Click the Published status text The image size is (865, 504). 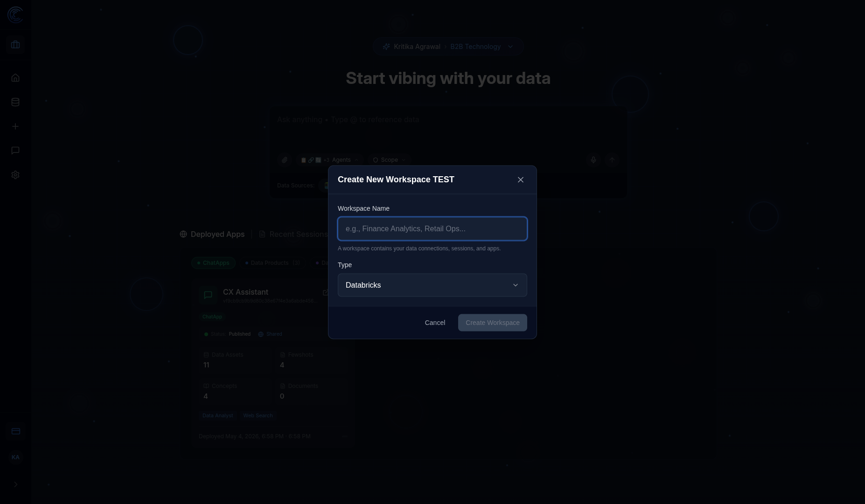(240, 334)
